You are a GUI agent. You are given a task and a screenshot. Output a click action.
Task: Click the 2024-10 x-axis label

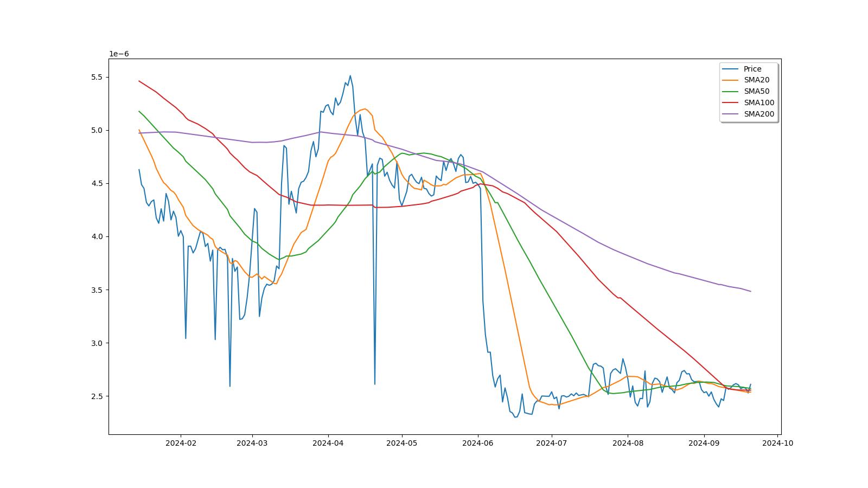pyautogui.click(x=777, y=443)
